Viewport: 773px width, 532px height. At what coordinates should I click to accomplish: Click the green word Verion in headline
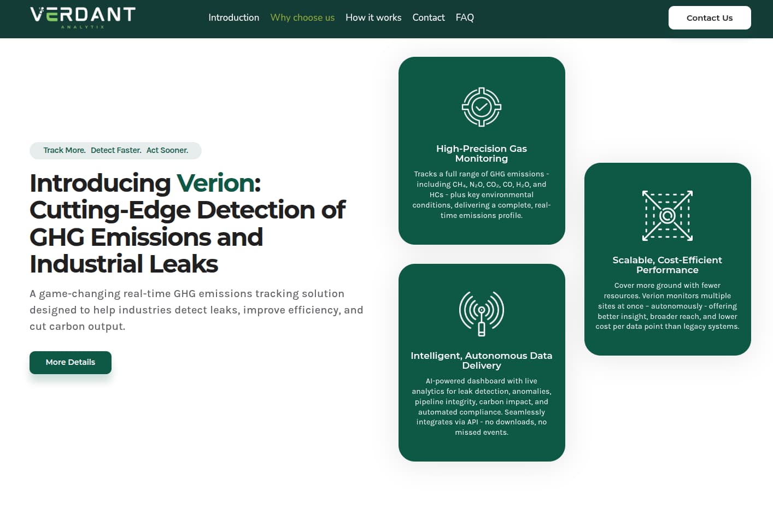(215, 183)
